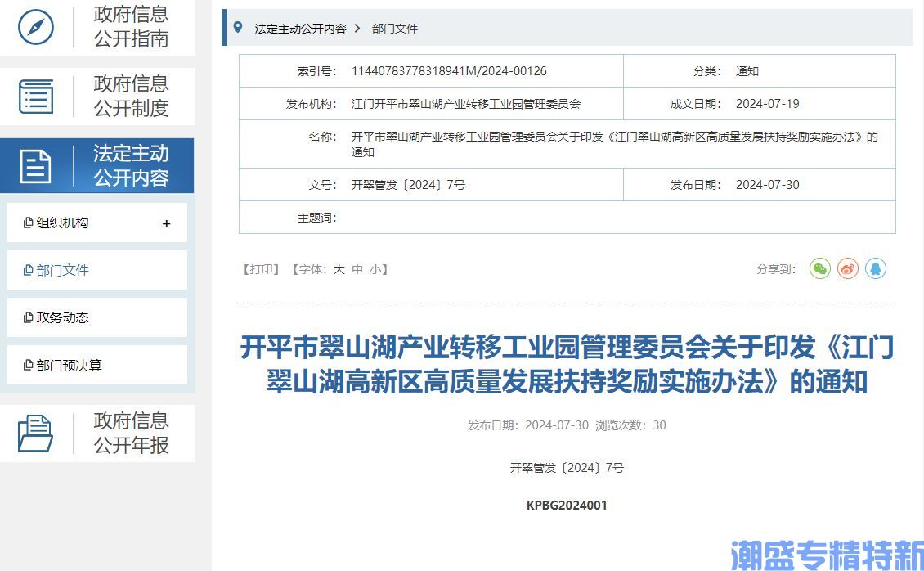
Task: Click 分享到 label
Action: click(776, 269)
